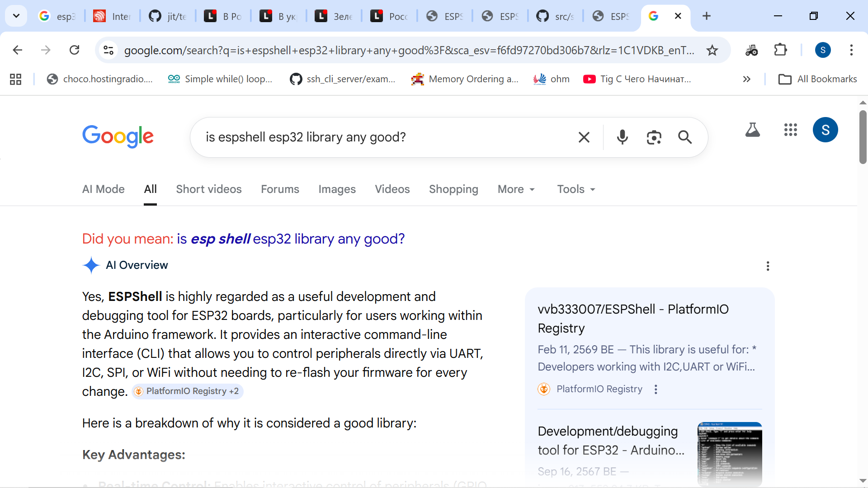868x488 pixels.
Task: Click the AI Overview sparkle icon
Action: point(91,265)
